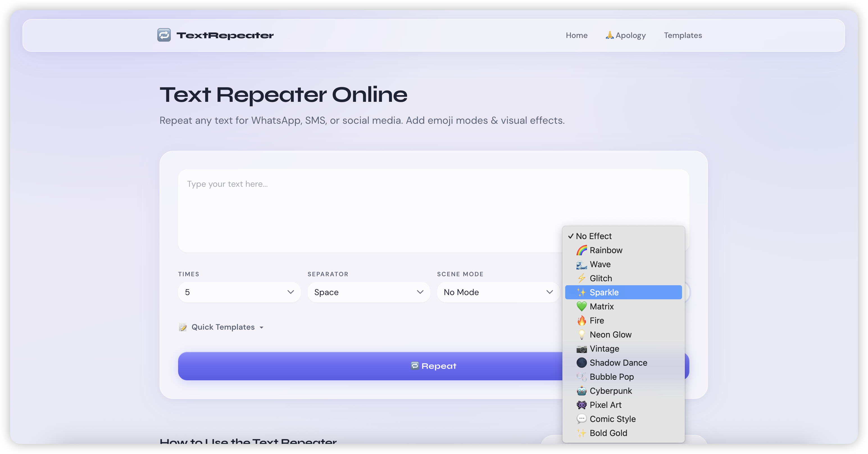868x454 pixels.
Task: Open the Templates page
Action: point(683,35)
